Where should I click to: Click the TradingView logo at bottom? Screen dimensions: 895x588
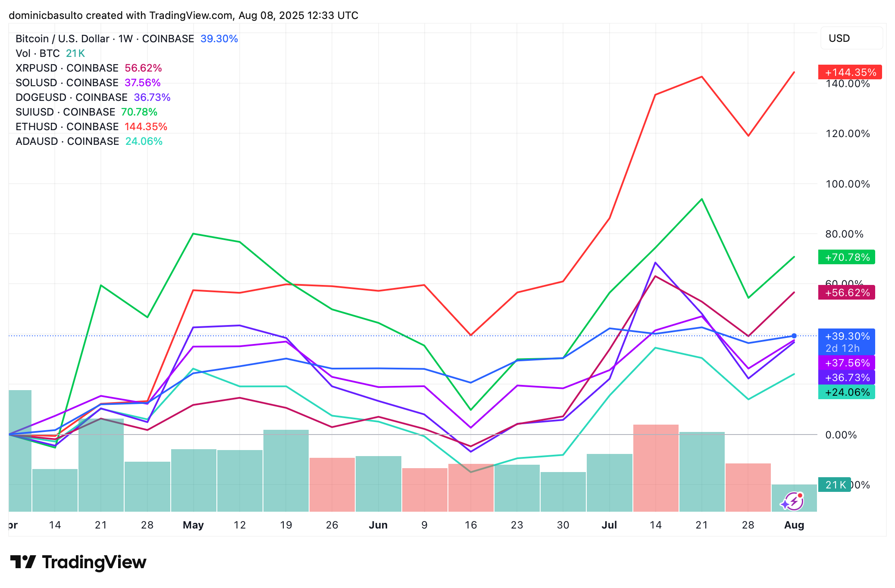pyautogui.click(x=78, y=562)
